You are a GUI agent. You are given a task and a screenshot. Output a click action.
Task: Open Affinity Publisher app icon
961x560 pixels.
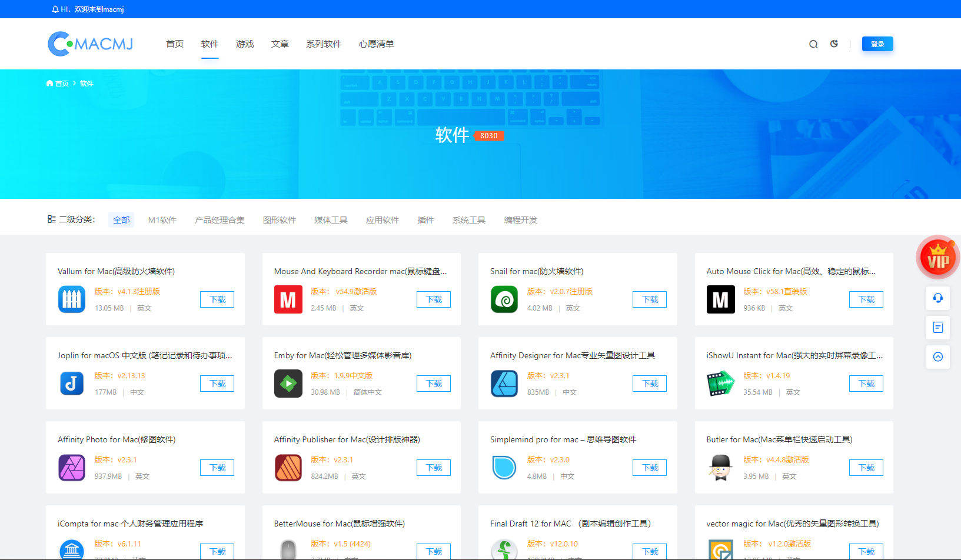click(288, 468)
